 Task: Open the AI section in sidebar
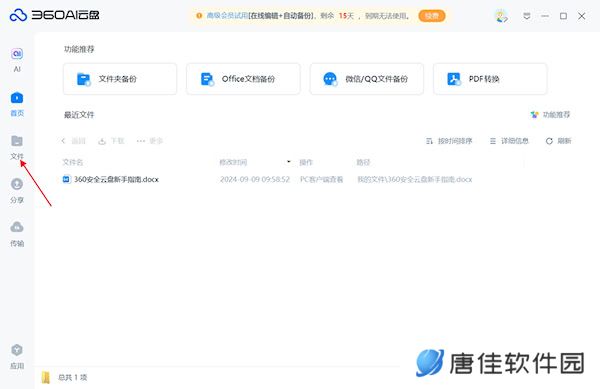(x=17, y=60)
